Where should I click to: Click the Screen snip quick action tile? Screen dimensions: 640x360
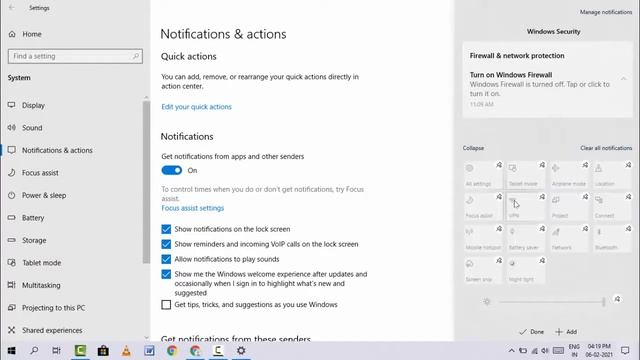(x=483, y=271)
